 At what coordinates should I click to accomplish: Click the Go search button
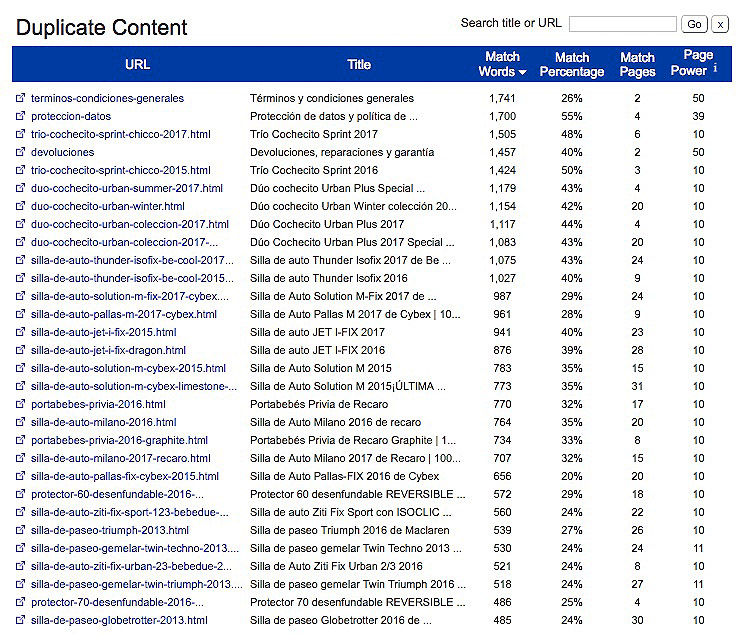point(694,24)
